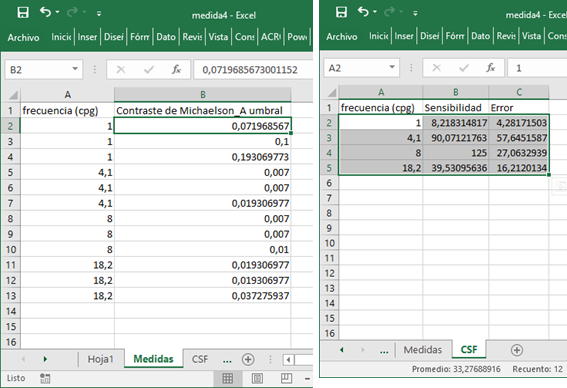Open undo history dropdown in right window

point(375,12)
